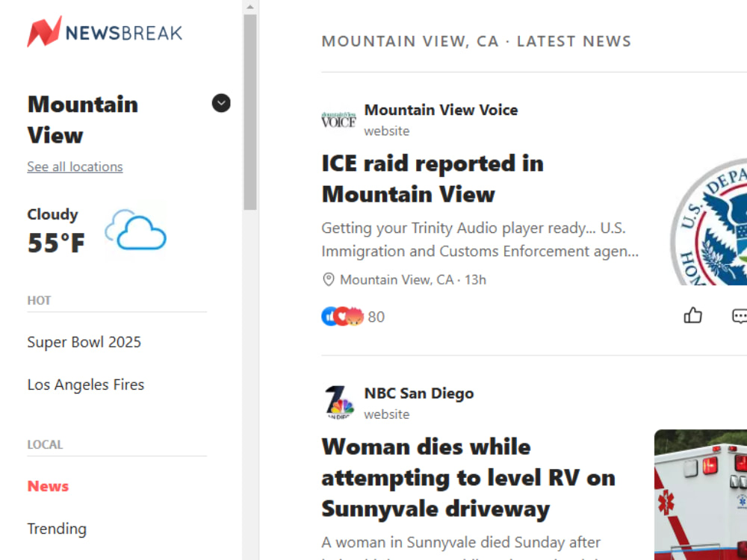Open the See all locations link
747x560 pixels.
pyautogui.click(x=75, y=167)
